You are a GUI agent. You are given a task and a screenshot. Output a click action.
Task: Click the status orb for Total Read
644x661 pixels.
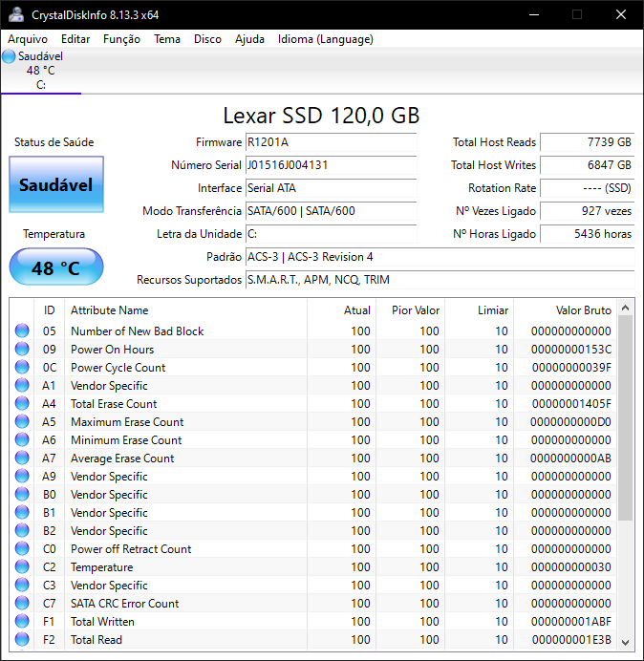pyautogui.click(x=22, y=639)
